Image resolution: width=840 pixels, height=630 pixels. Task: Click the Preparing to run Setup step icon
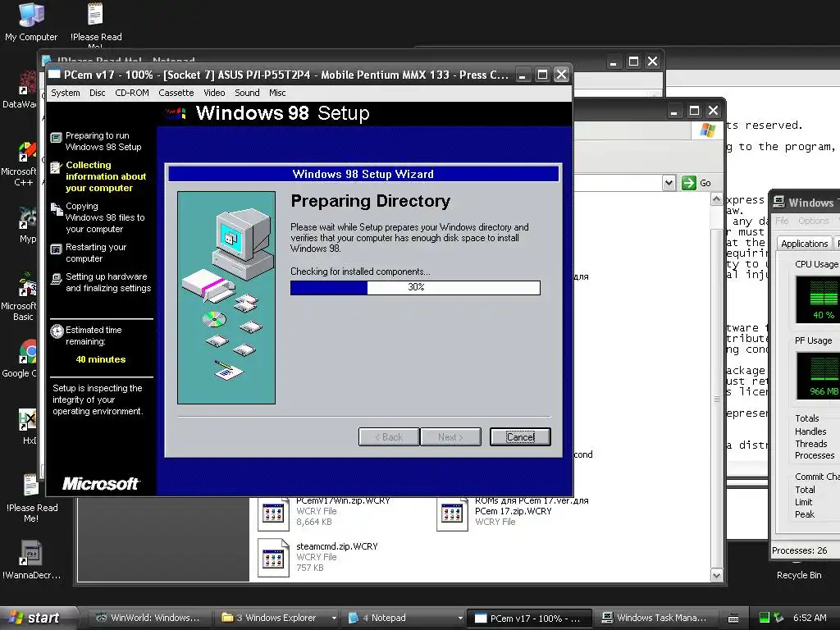coord(57,138)
